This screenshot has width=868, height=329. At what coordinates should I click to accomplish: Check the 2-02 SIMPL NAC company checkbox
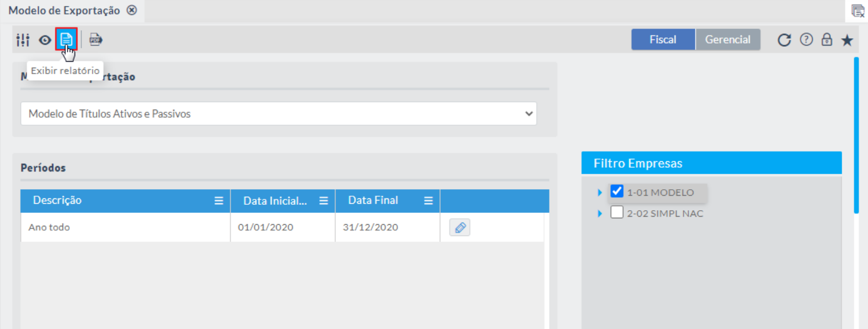point(617,212)
